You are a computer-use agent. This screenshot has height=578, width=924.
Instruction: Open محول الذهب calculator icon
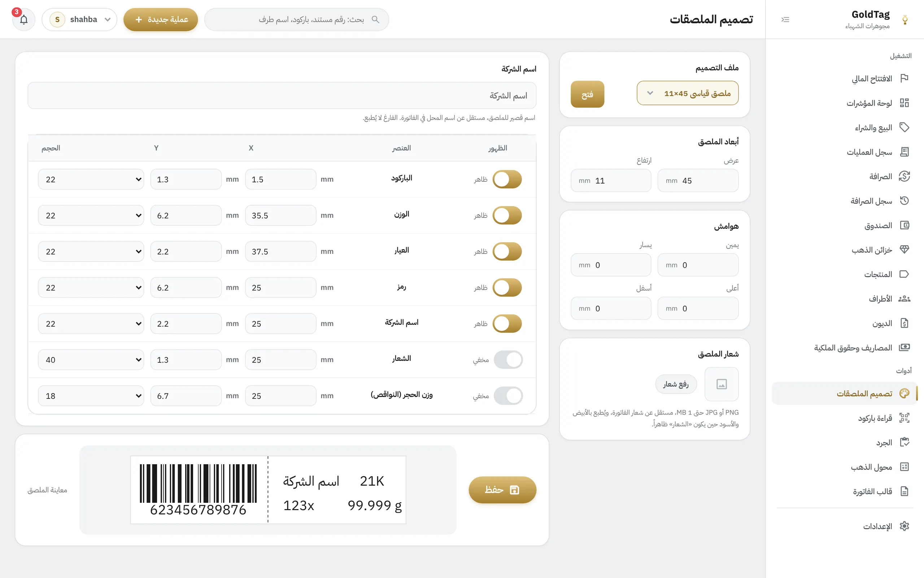click(904, 467)
